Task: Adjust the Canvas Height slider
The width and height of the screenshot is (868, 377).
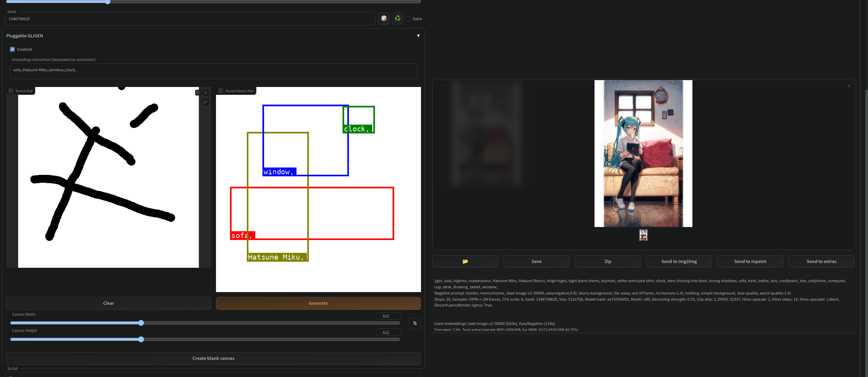Action: point(205,339)
